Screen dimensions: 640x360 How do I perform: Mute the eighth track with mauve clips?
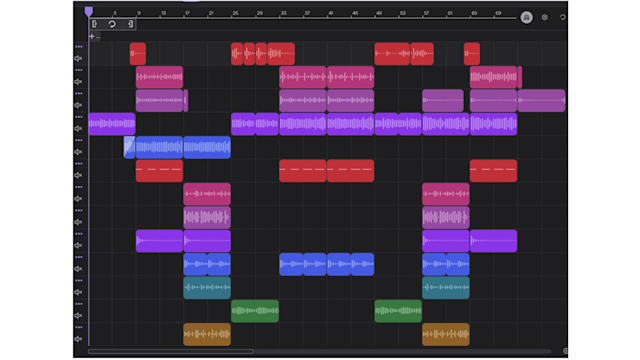(x=78, y=222)
